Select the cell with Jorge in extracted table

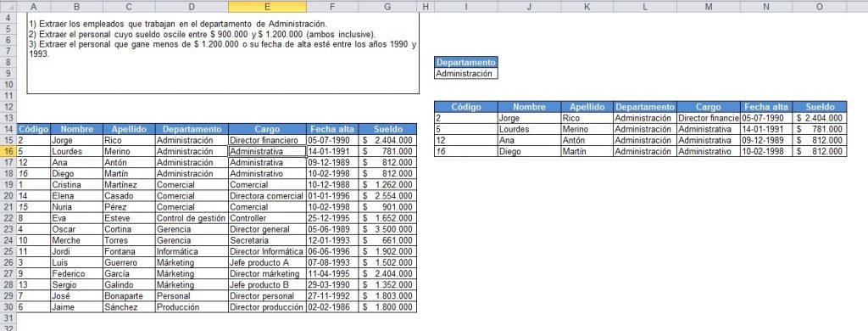[x=529, y=118]
